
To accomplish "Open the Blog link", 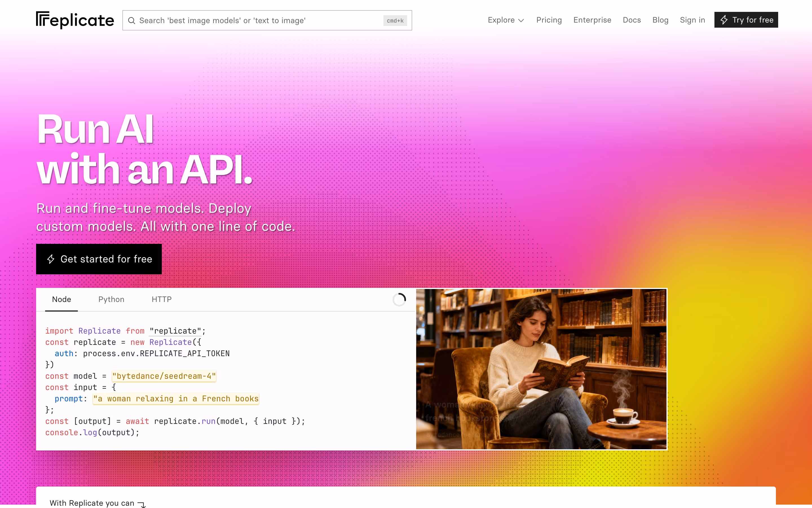I will pos(660,20).
